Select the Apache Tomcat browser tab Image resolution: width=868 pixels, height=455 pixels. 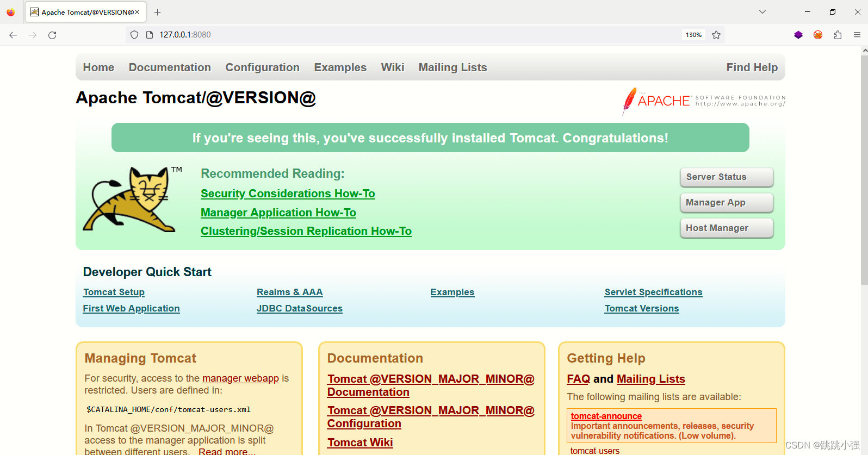coord(84,12)
